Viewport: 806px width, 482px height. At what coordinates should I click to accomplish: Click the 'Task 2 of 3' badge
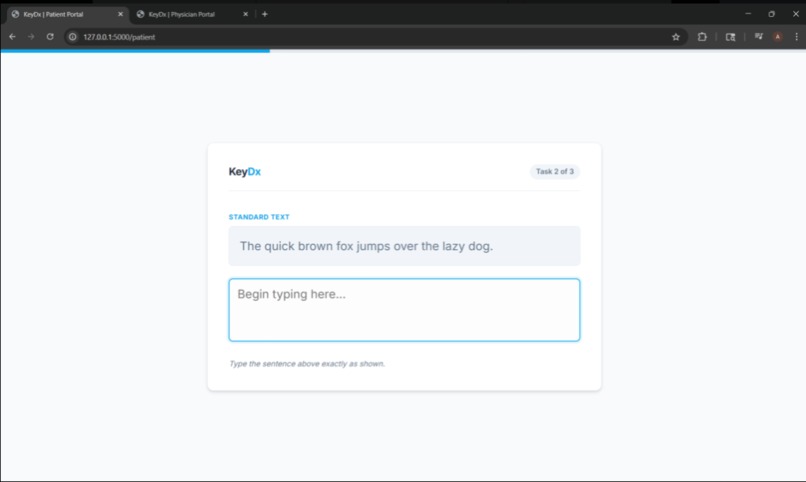pyautogui.click(x=555, y=172)
